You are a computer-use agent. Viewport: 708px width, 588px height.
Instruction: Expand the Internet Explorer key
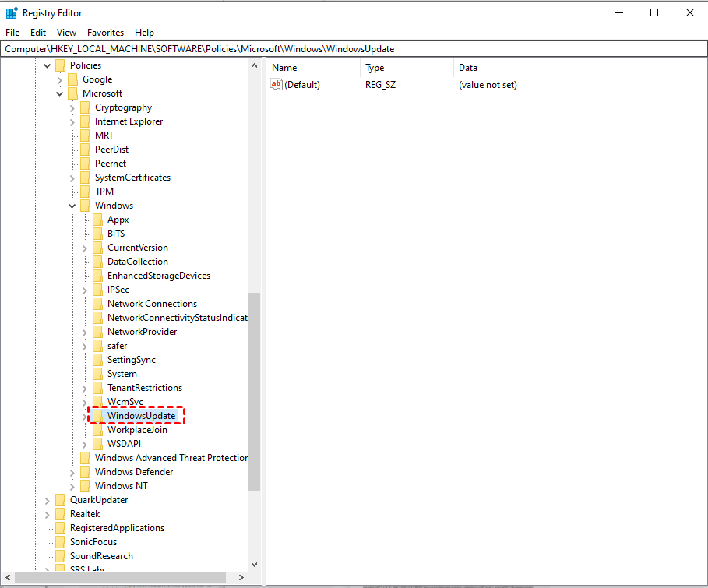coord(72,122)
